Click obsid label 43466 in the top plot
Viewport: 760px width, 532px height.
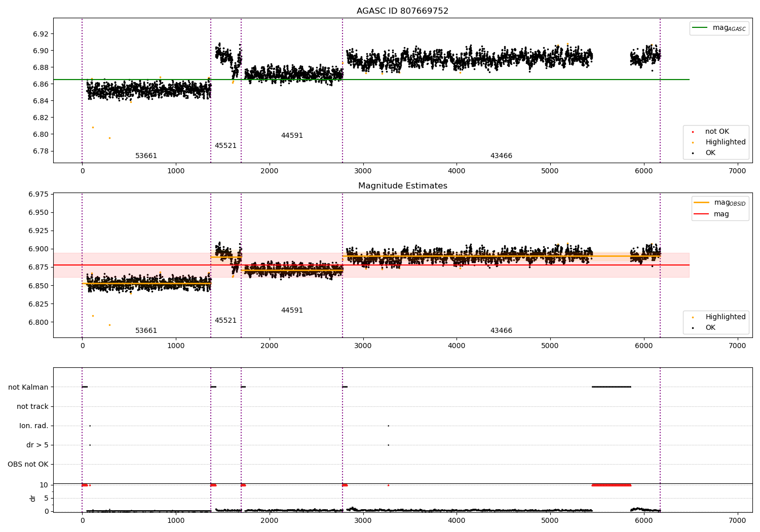coord(501,156)
